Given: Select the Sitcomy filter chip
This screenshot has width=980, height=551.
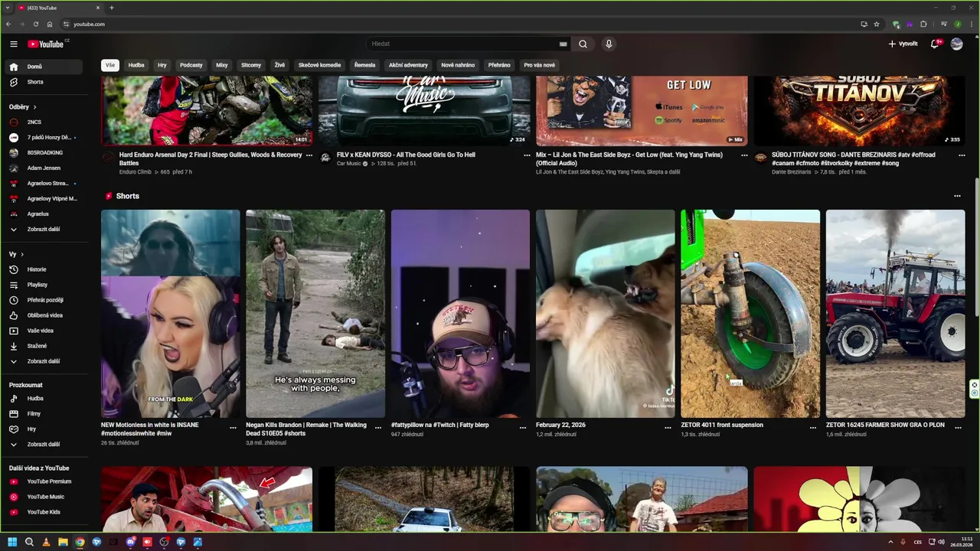Looking at the screenshot, I should point(251,65).
